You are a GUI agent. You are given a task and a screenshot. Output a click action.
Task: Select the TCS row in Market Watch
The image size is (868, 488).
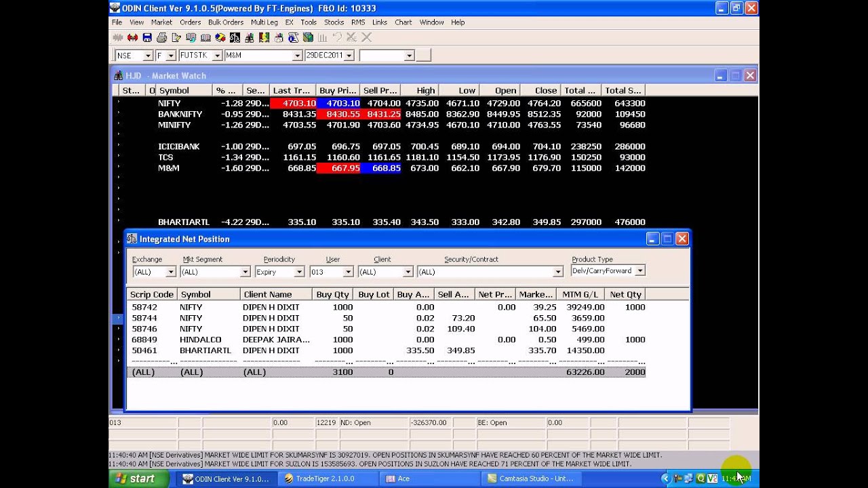point(380,157)
